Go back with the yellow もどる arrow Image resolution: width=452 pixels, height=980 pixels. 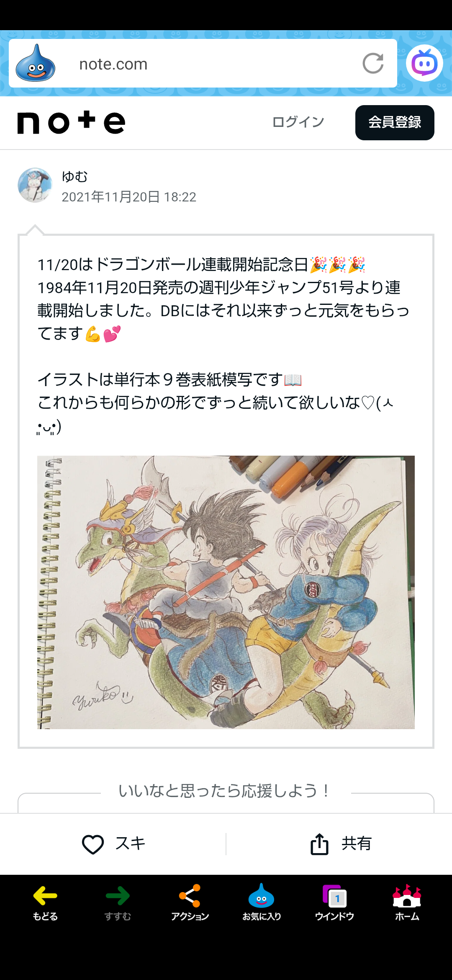(45, 903)
